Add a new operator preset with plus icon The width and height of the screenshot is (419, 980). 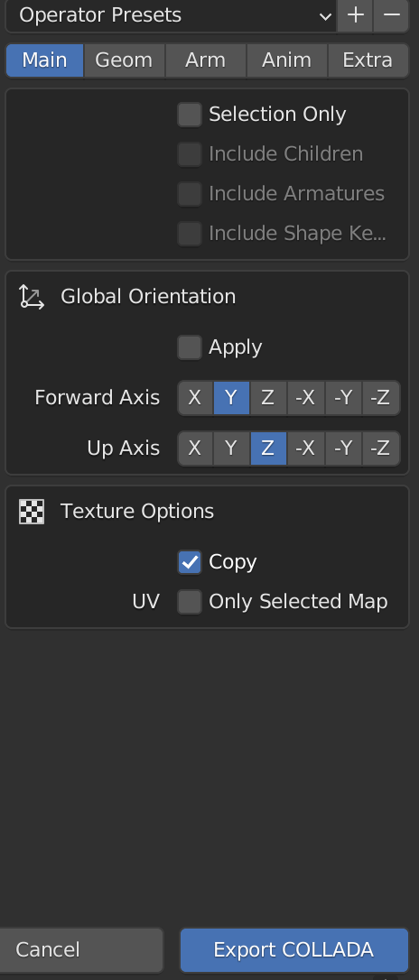[355, 15]
